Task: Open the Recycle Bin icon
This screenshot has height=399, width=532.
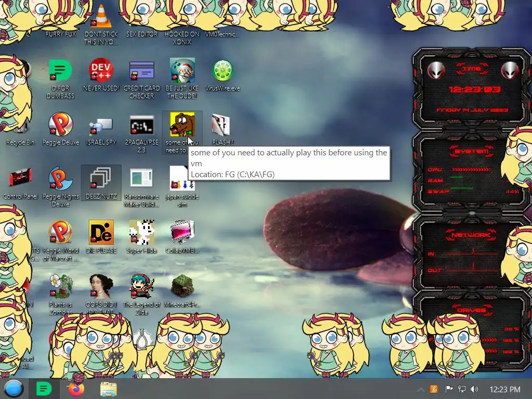Action: click(20, 126)
